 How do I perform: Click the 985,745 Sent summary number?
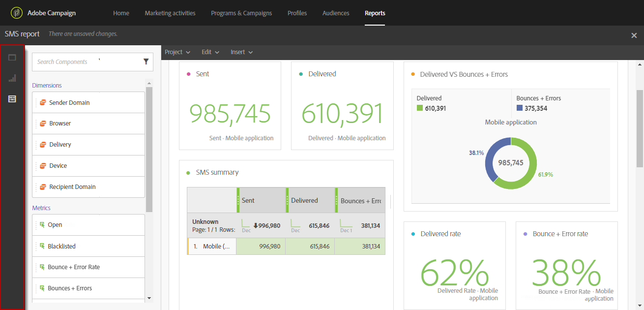coord(230,114)
